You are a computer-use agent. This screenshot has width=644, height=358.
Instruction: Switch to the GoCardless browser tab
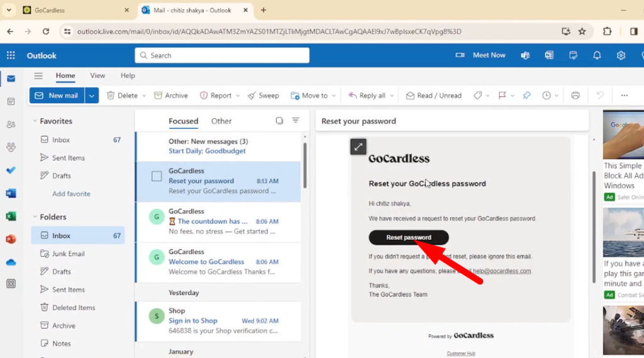point(75,10)
